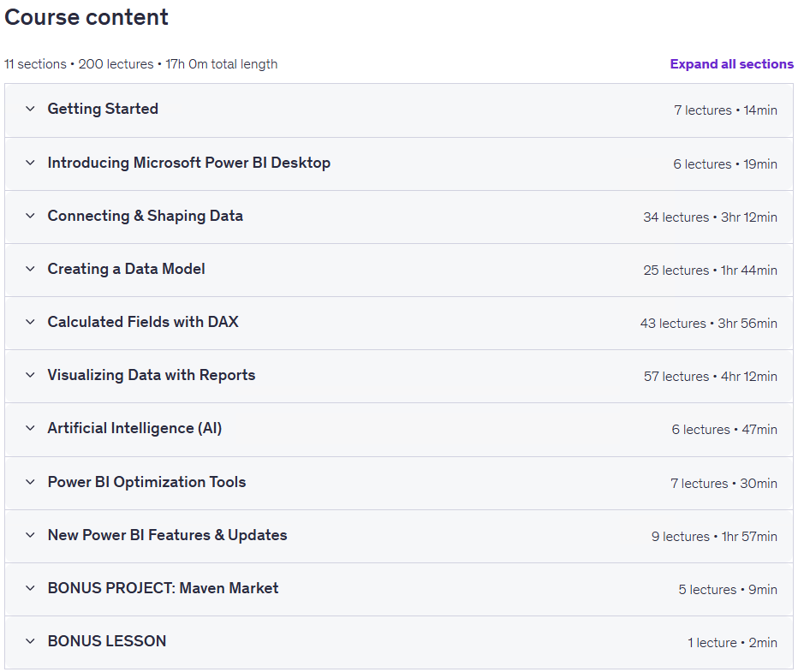Expand Power BI Optimization Tools chevron

pyautogui.click(x=31, y=482)
